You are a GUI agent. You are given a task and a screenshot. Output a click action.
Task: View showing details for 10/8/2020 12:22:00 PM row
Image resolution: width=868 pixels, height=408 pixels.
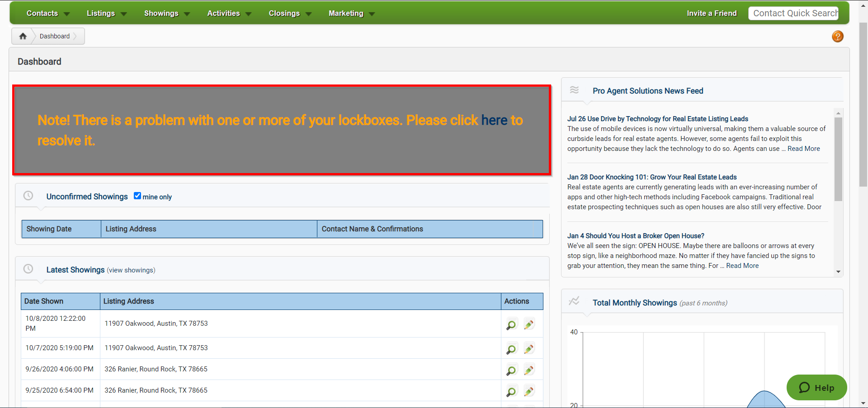(511, 325)
